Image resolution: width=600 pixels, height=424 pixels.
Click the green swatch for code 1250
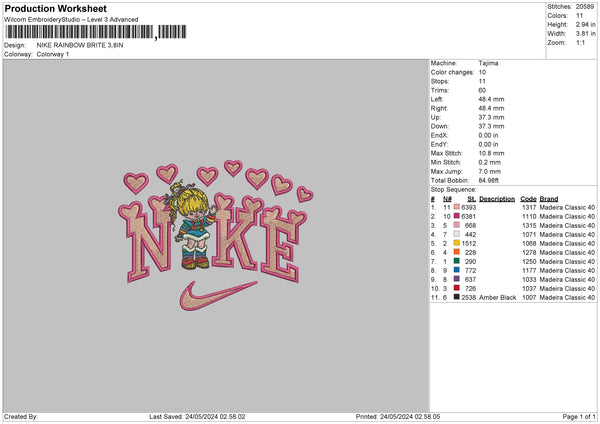(x=457, y=261)
